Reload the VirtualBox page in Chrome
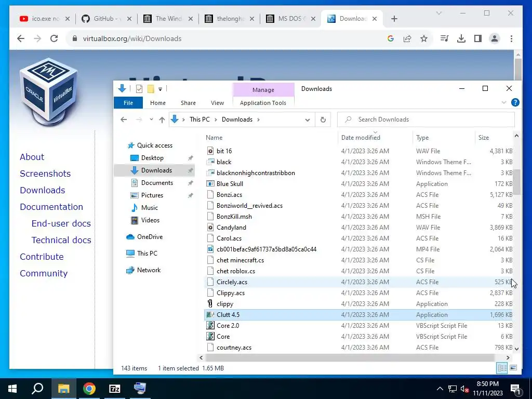The height and width of the screenshot is (399, 532). click(54, 38)
